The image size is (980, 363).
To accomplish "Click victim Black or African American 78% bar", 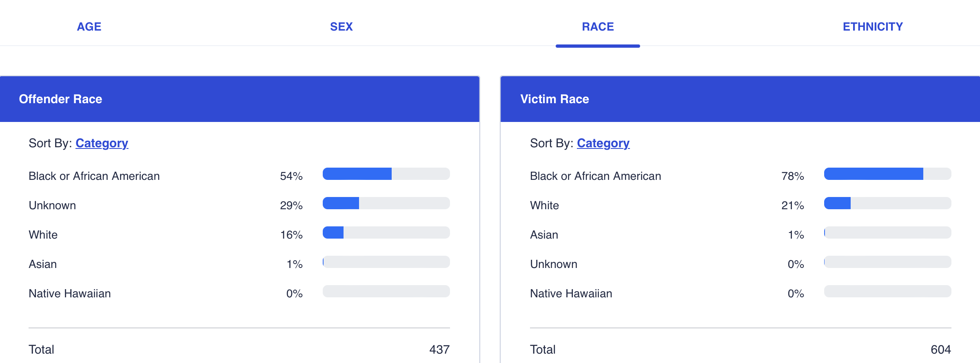I will 887,174.
